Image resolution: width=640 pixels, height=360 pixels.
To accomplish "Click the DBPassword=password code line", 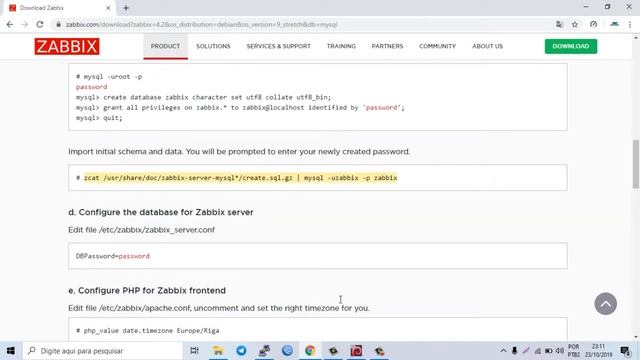I will tap(113, 256).
